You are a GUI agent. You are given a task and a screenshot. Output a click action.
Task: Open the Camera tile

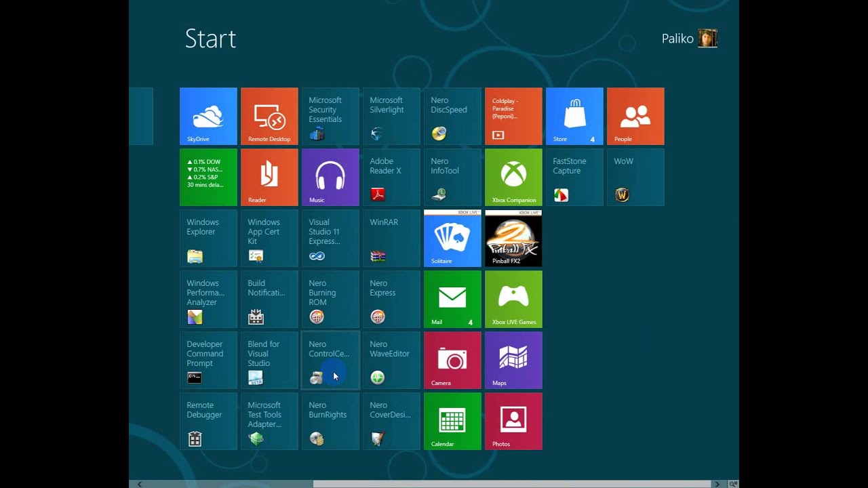pyautogui.click(x=452, y=360)
